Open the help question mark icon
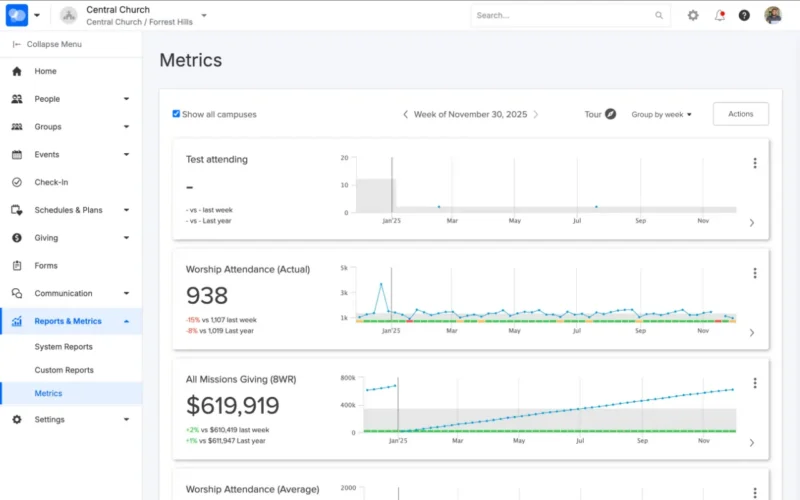800x500 pixels. pos(744,15)
